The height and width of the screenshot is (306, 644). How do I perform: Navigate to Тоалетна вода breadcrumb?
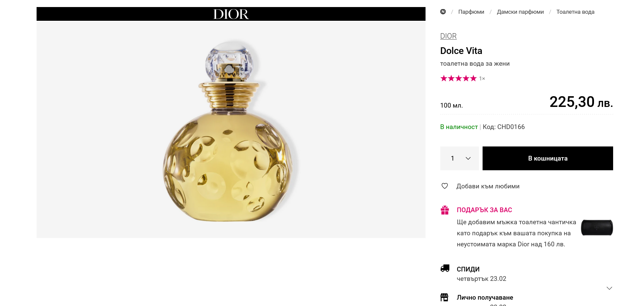click(575, 12)
